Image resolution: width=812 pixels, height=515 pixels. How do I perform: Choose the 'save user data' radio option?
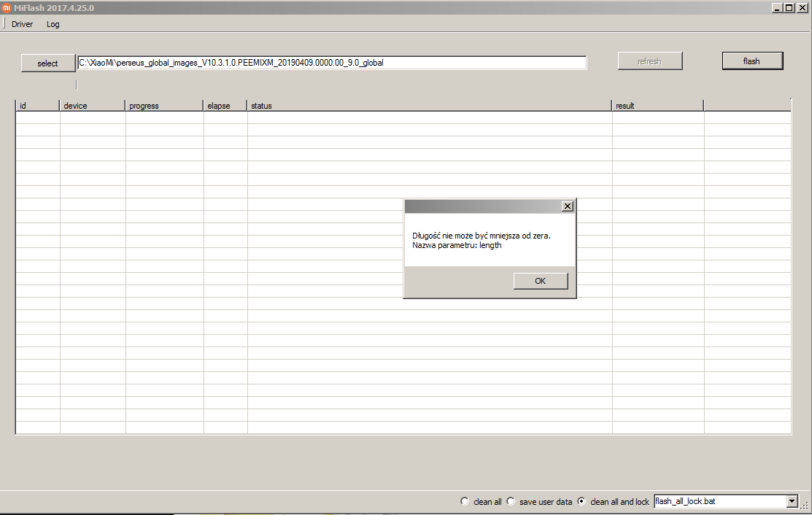(511, 501)
